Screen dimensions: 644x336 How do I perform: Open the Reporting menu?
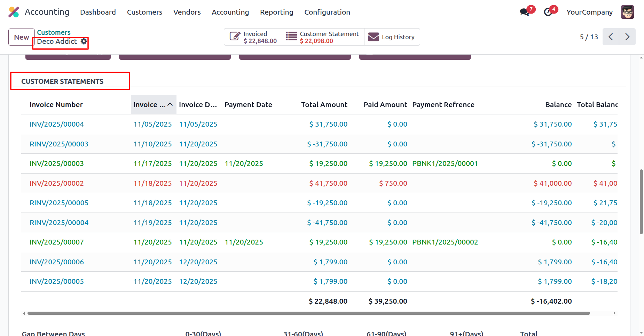pos(276,12)
